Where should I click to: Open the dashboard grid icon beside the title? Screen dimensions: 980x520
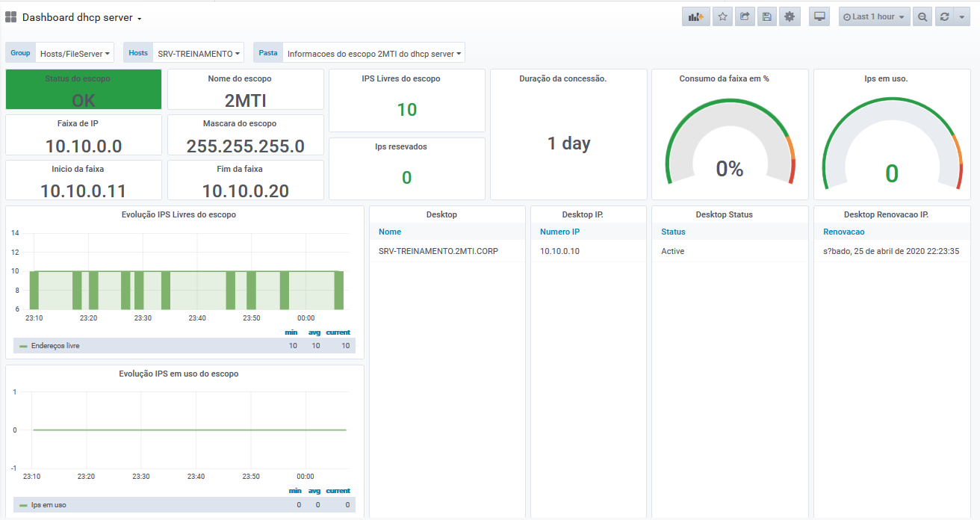pos(11,17)
